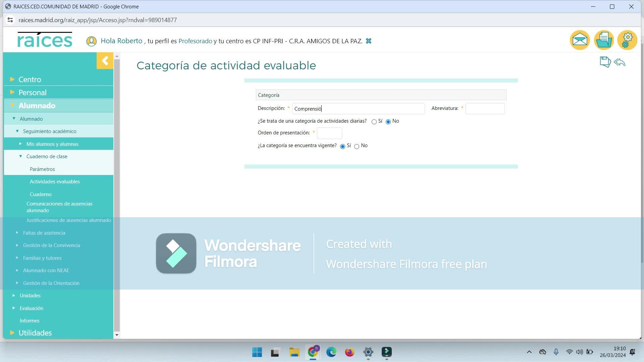This screenshot has height=362, width=644.
Task: Click the go back double-arrow icon
Action: 620,62
